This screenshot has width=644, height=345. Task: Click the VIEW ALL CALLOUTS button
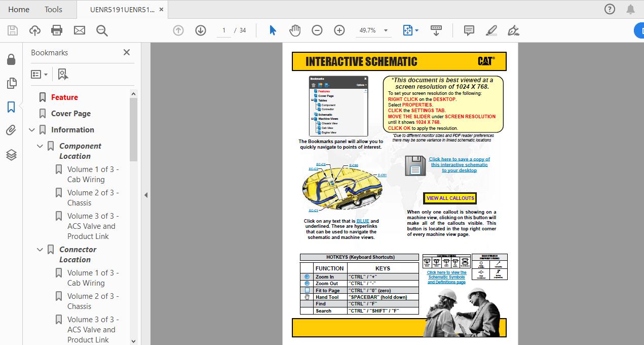click(449, 198)
